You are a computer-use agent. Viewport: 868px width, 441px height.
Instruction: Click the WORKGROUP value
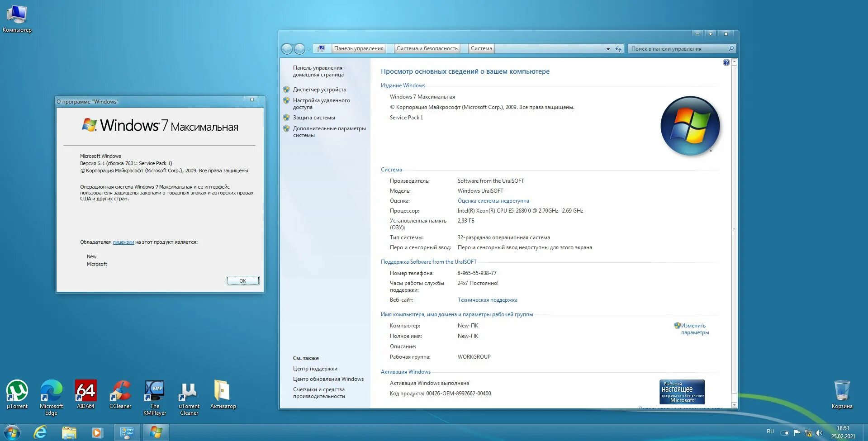pyautogui.click(x=474, y=357)
